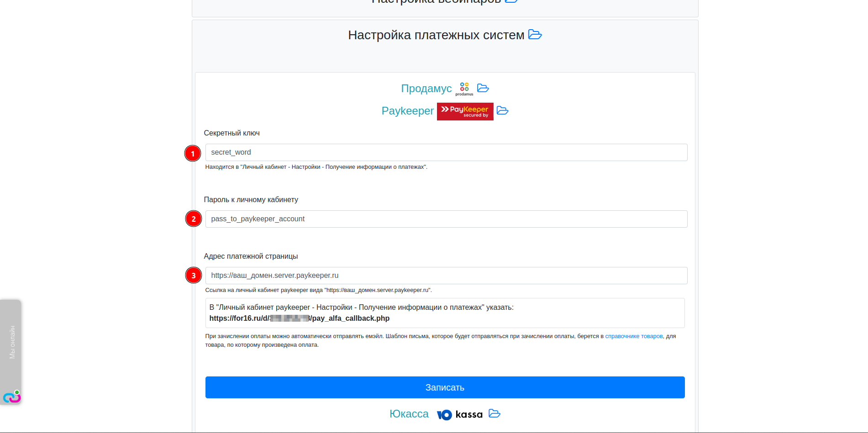
Task: Expand section via folder icon next to Продамус
Action: (483, 88)
